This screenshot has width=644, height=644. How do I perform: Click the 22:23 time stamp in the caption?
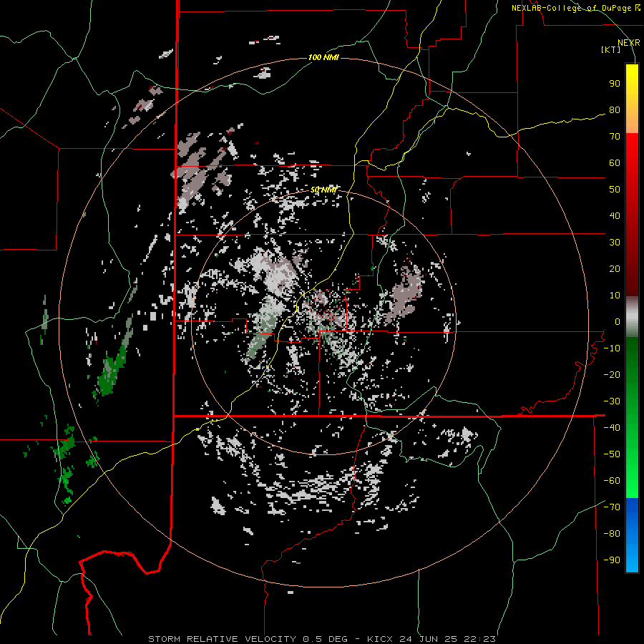click(479, 639)
